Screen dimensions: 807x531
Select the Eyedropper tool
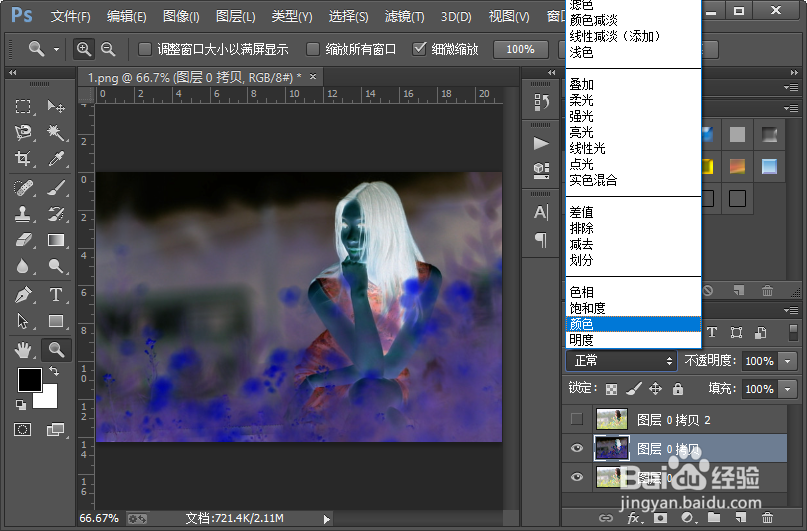coord(56,158)
